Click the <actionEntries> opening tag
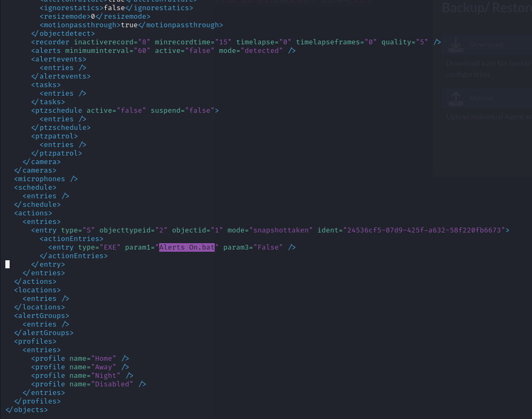This screenshot has height=419, width=532. point(72,239)
